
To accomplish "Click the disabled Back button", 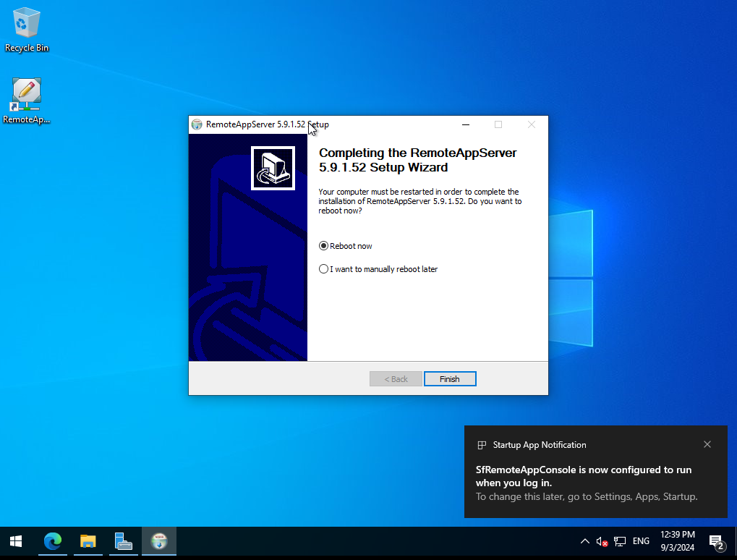I will pyautogui.click(x=396, y=379).
